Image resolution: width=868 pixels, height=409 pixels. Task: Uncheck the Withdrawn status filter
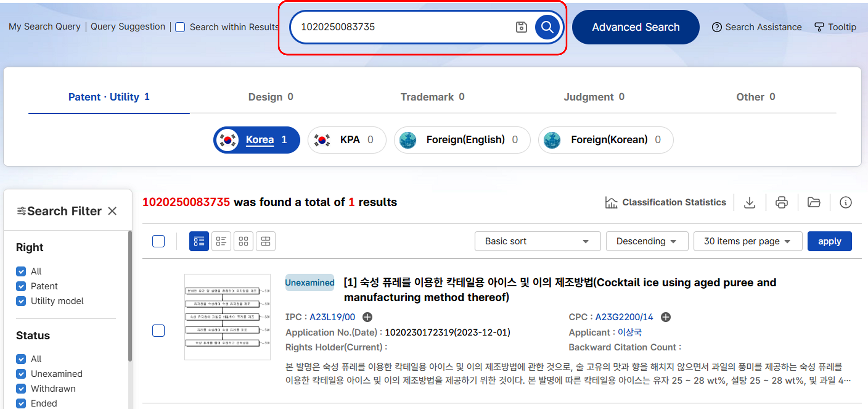(x=21, y=389)
